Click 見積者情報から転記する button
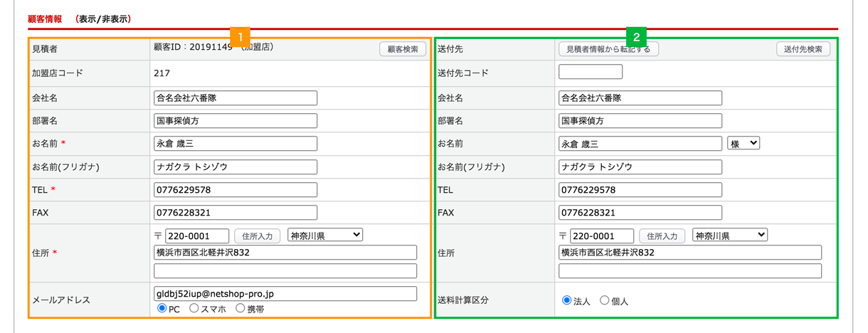The height and width of the screenshot is (333, 868). (x=609, y=49)
